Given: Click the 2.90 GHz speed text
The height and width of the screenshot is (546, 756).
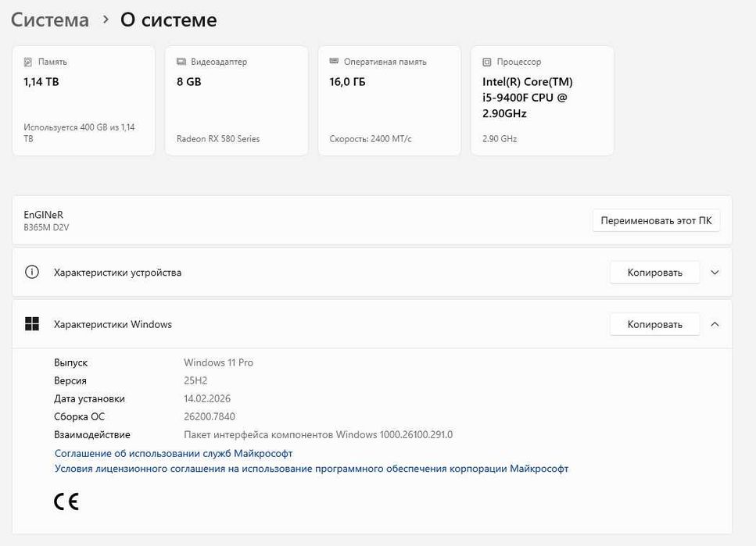Looking at the screenshot, I should click(500, 139).
